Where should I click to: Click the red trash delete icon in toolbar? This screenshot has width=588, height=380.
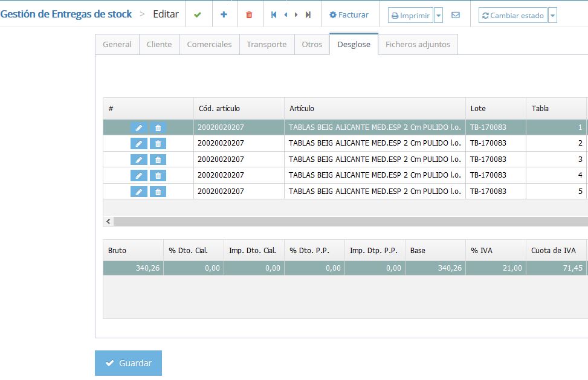(x=249, y=14)
